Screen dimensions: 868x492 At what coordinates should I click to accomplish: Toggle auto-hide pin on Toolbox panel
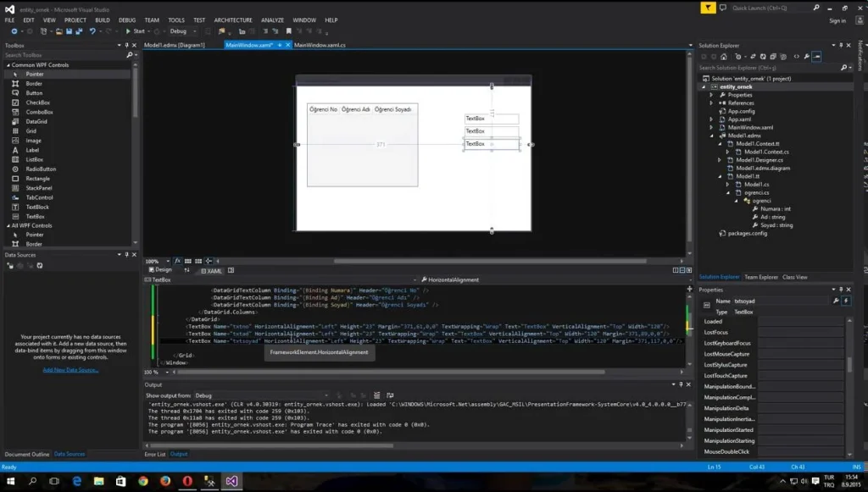pos(127,46)
